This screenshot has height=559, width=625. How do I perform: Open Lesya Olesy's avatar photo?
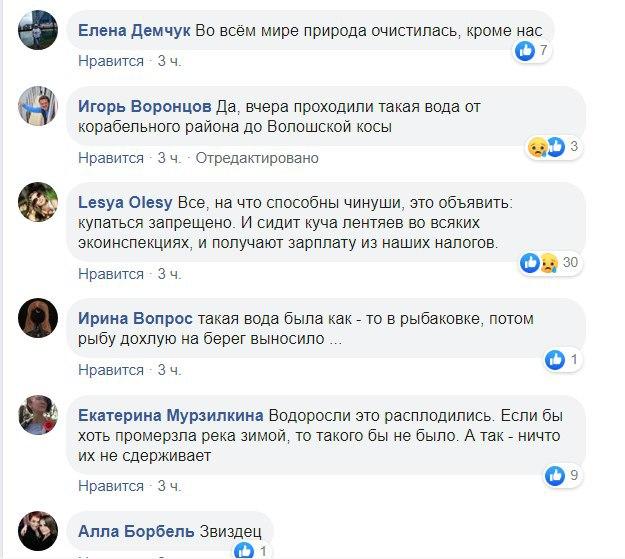tap(39, 203)
